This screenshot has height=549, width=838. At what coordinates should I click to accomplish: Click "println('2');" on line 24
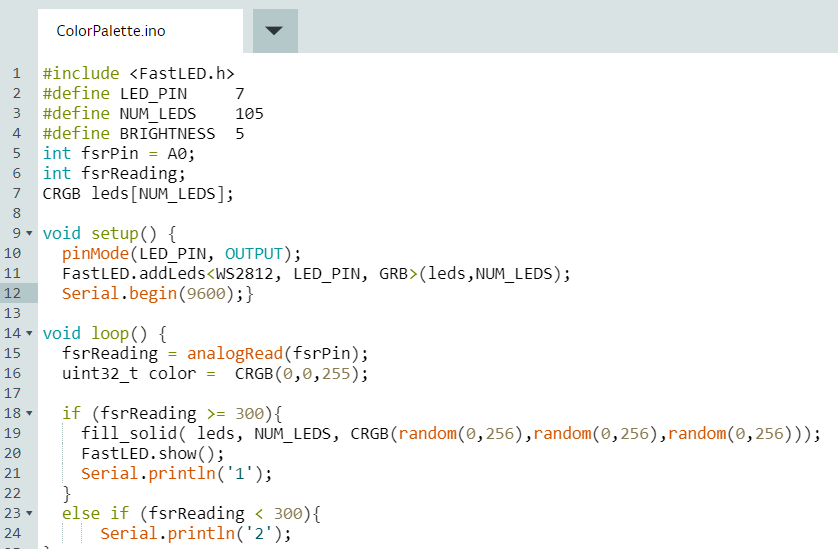pyautogui.click(x=230, y=533)
